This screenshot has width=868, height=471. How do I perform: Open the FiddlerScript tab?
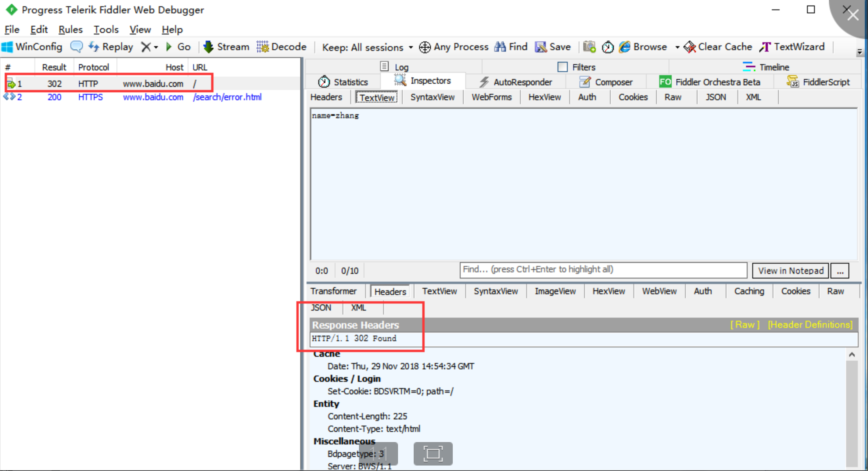coord(818,82)
